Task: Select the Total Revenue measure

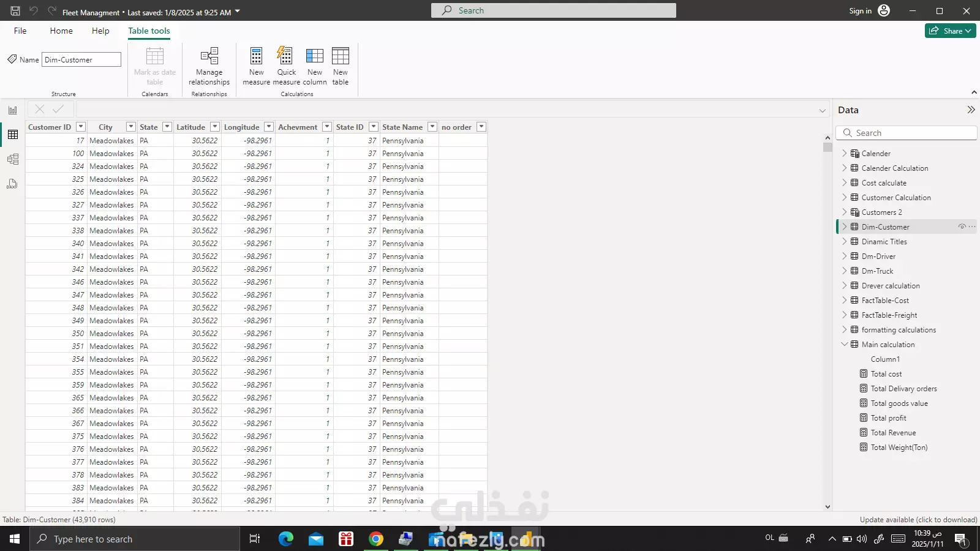Action: tap(893, 433)
